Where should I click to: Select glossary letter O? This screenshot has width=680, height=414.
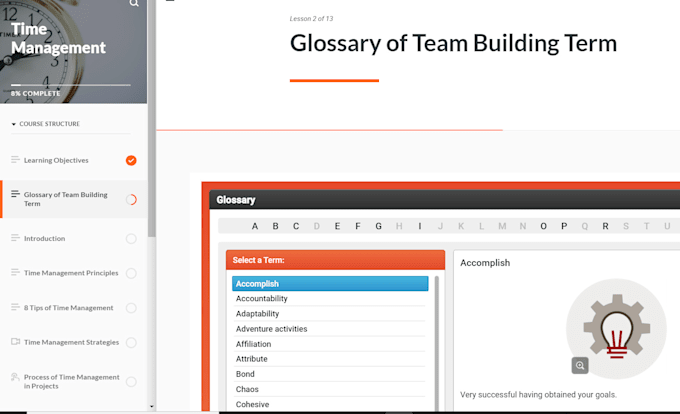click(543, 226)
